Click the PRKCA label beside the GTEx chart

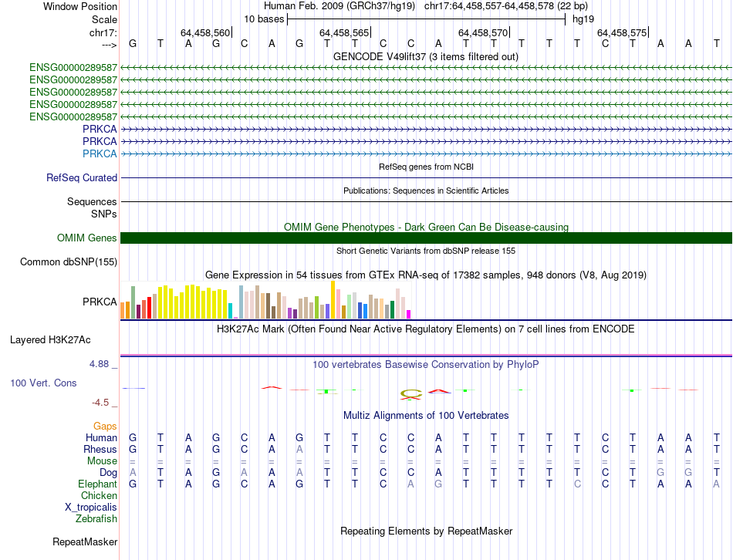coord(100,302)
